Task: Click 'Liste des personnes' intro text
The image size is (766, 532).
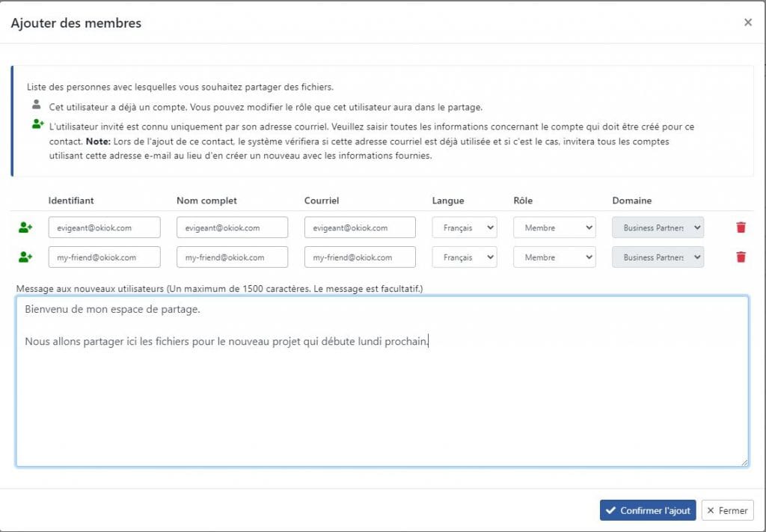Action: pos(180,87)
